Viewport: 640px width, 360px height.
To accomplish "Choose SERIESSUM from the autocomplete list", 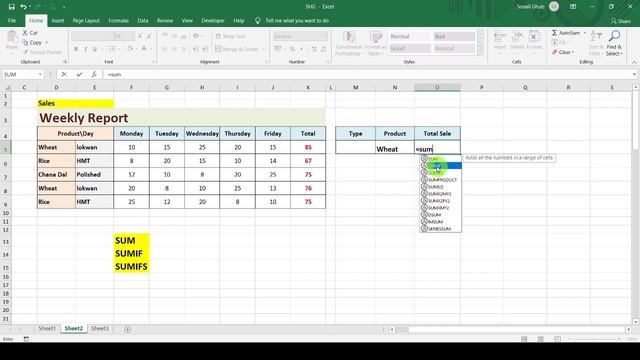I will [441, 229].
